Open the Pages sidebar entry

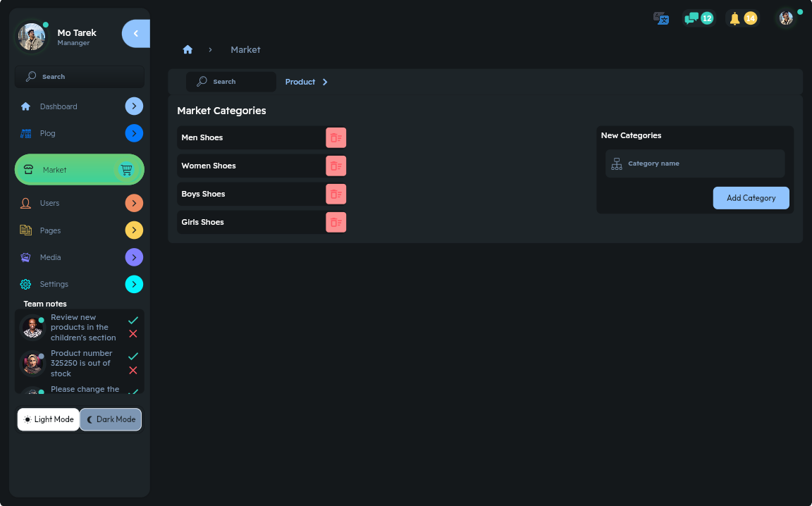(x=49, y=230)
